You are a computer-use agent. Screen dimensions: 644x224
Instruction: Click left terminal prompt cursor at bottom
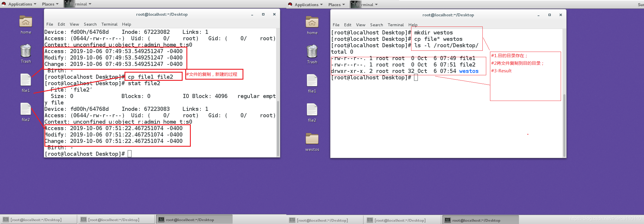[130, 154]
